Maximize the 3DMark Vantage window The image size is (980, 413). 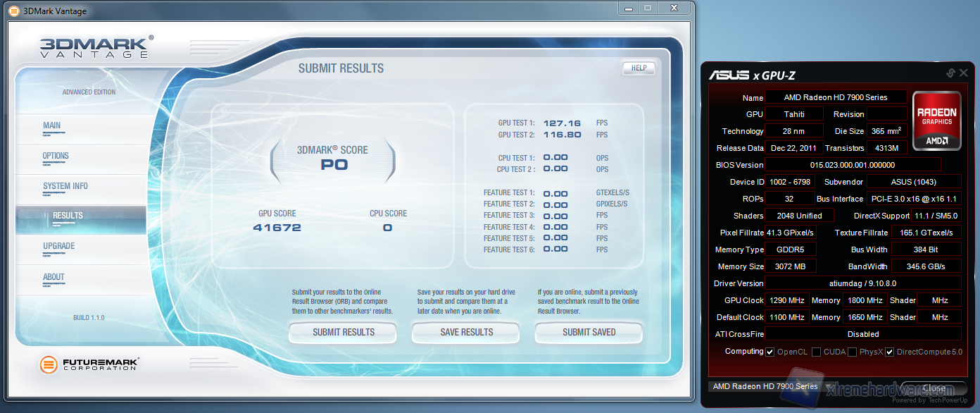(x=648, y=8)
